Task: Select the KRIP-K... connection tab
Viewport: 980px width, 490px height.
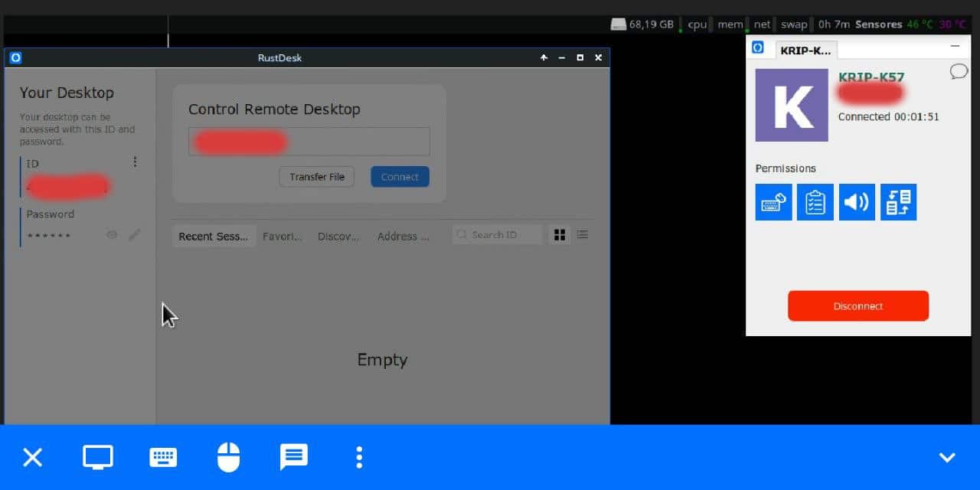Action: click(x=806, y=51)
